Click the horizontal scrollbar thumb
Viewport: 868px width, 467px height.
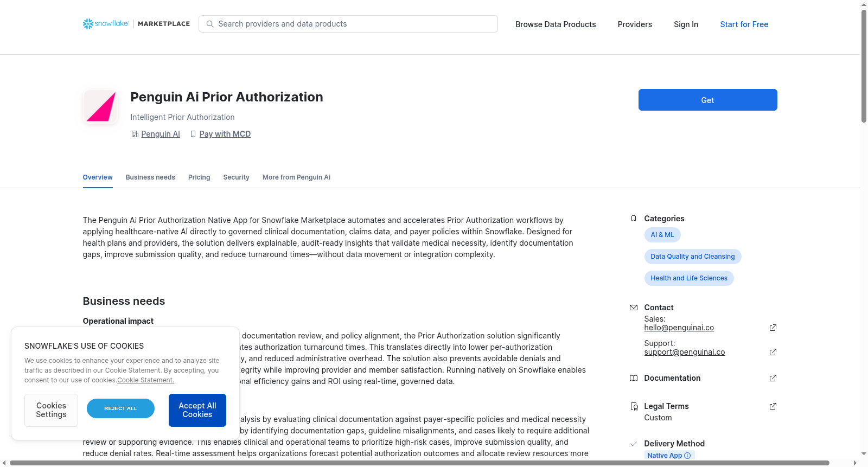[419, 463]
